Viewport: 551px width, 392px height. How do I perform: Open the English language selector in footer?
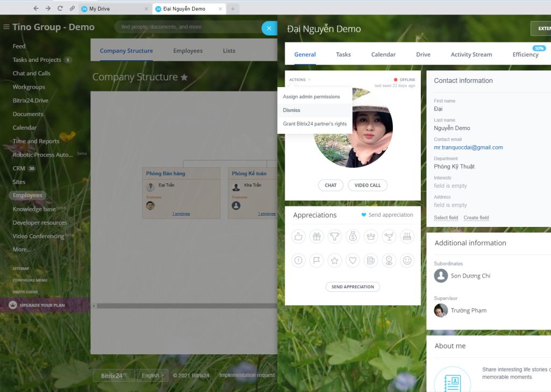pos(153,375)
